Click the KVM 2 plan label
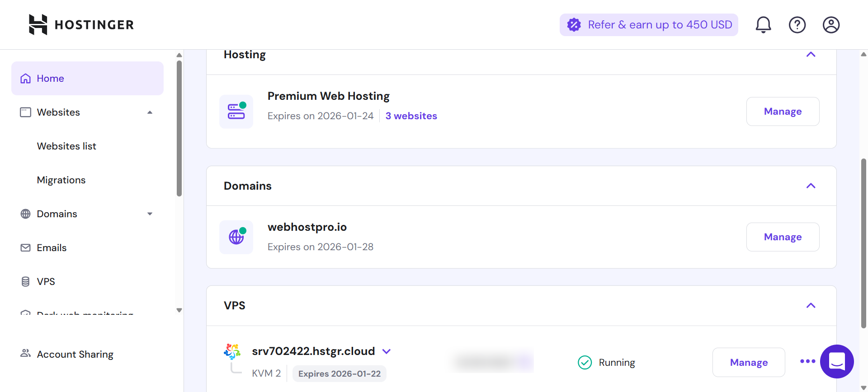 (x=266, y=373)
